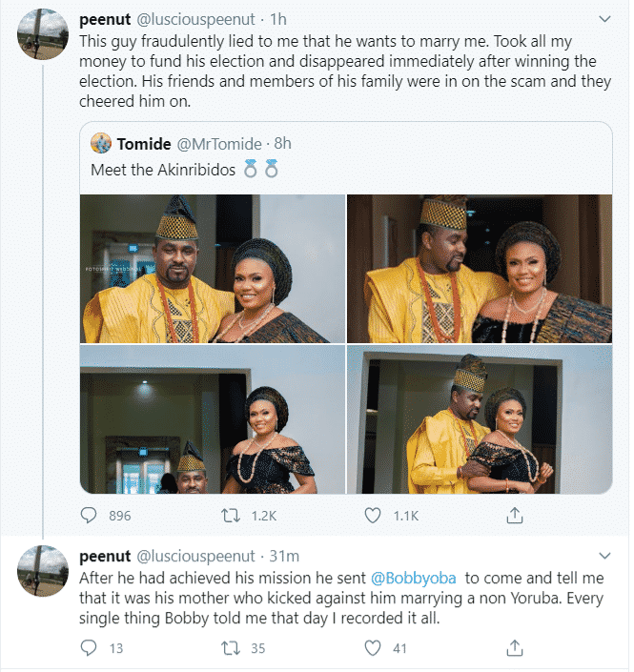
Task: View the bottom-right wedding photo
Action: [x=480, y=419]
